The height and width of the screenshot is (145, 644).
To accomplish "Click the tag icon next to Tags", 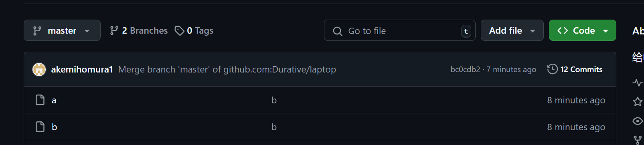I will click(x=179, y=30).
